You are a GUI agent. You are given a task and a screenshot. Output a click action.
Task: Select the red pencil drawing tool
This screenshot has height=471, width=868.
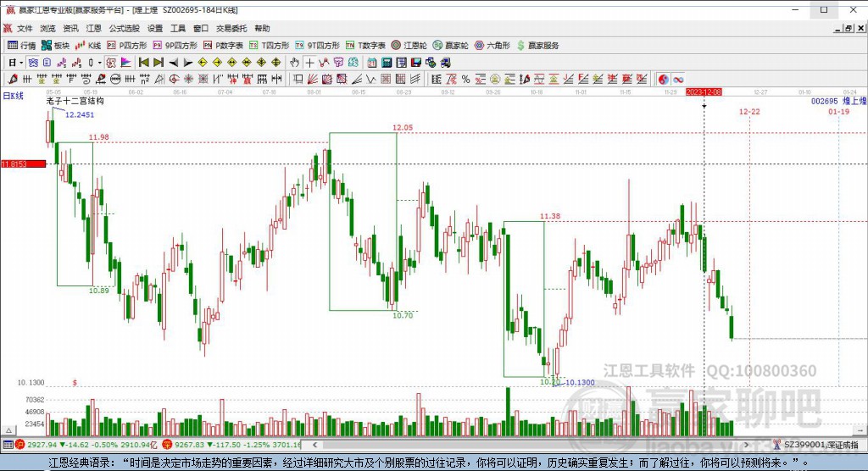pos(14,79)
